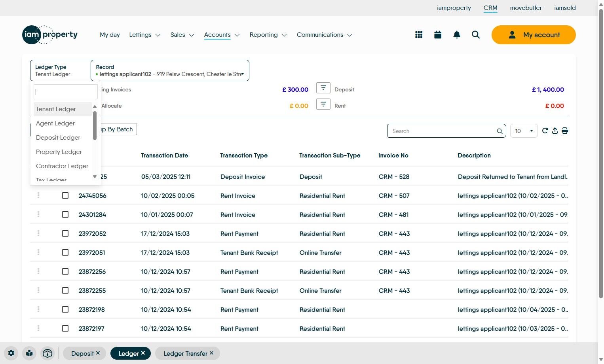Screen dimensions: 604x364
Task: Tick checkbox for transaction 23872197
Action: pyautogui.click(x=65, y=328)
